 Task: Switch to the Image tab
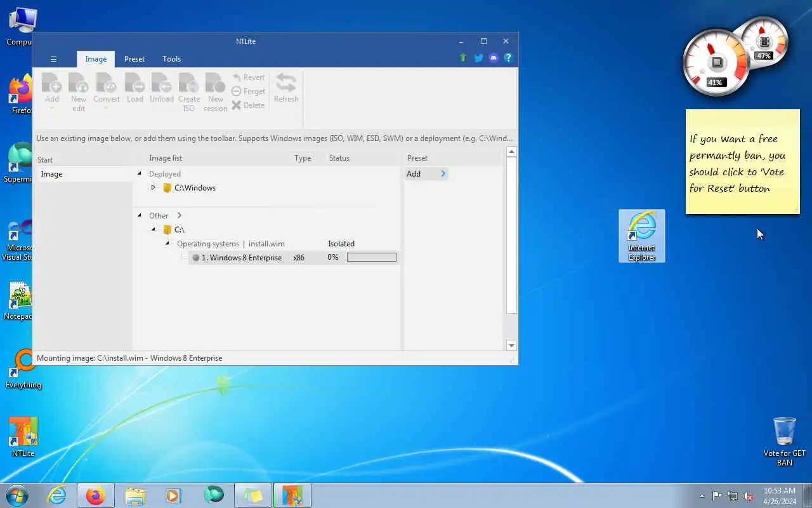pos(96,59)
